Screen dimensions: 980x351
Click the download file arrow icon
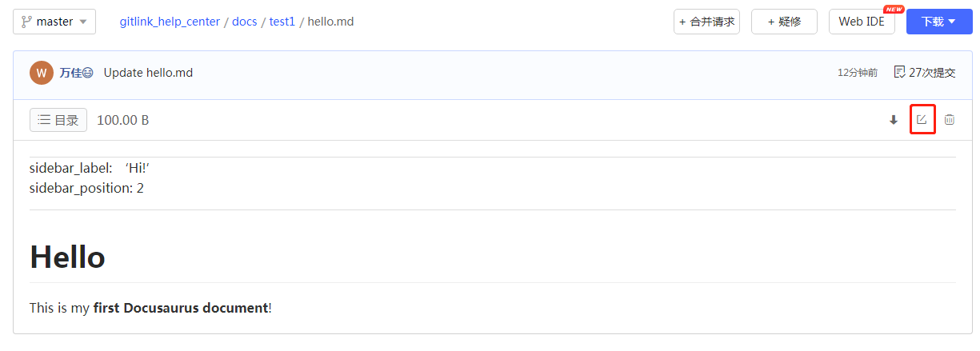click(x=894, y=121)
